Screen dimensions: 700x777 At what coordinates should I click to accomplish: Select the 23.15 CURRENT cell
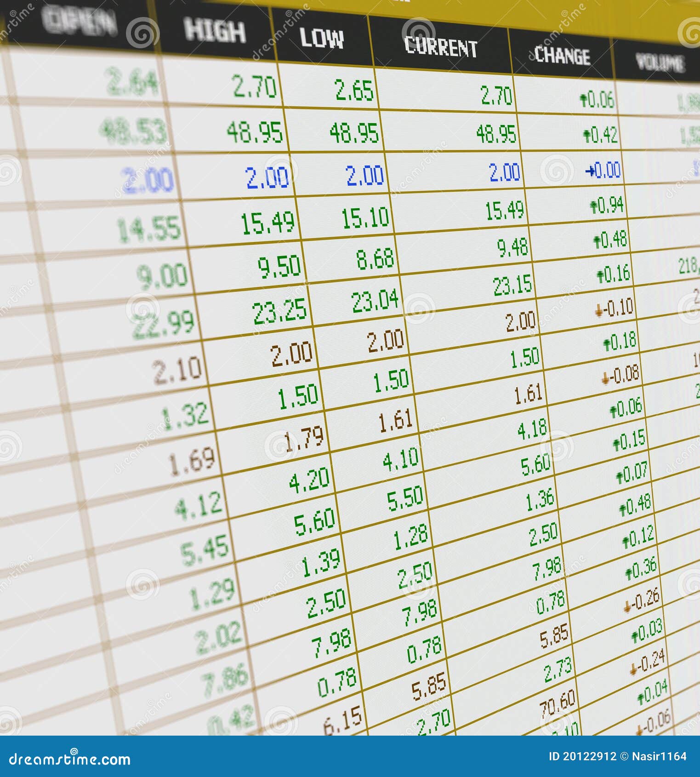click(512, 286)
